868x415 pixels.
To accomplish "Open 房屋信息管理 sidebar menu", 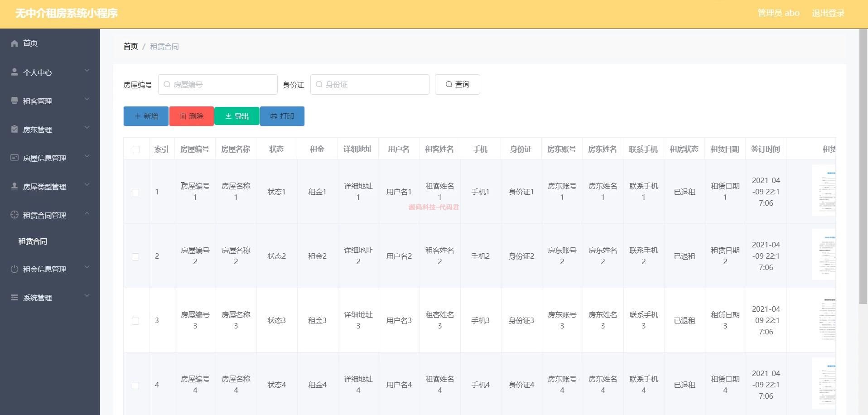I will click(x=50, y=158).
